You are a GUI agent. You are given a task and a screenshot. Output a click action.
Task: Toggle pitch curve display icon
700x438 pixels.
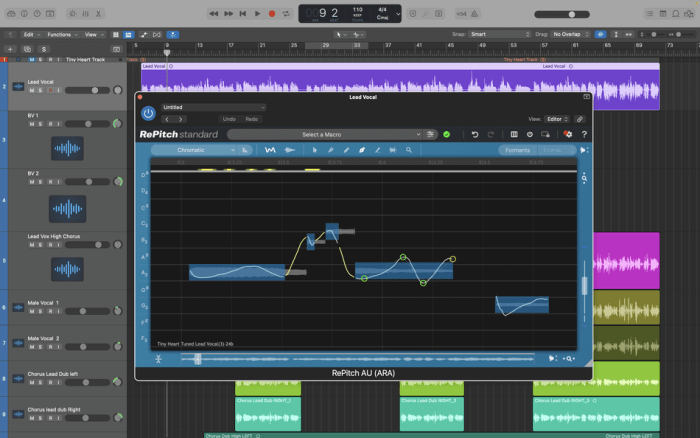click(x=270, y=150)
